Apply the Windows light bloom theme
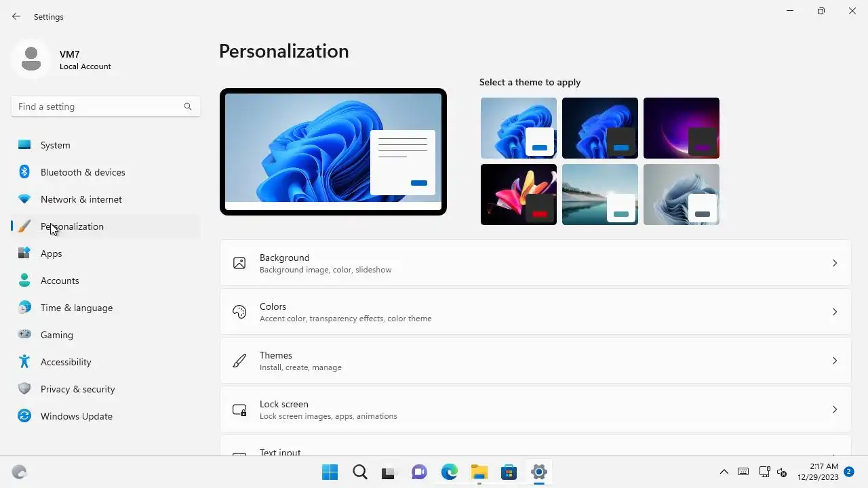 519,128
